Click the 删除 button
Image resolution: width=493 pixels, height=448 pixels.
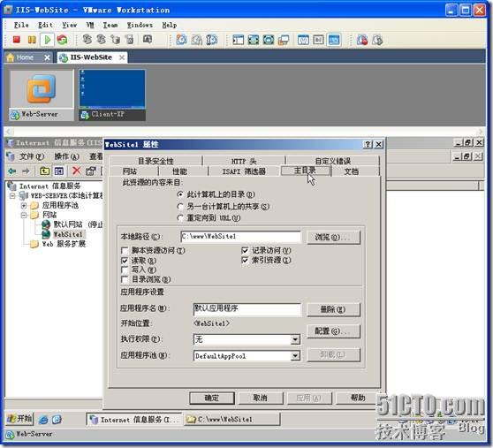click(x=333, y=309)
